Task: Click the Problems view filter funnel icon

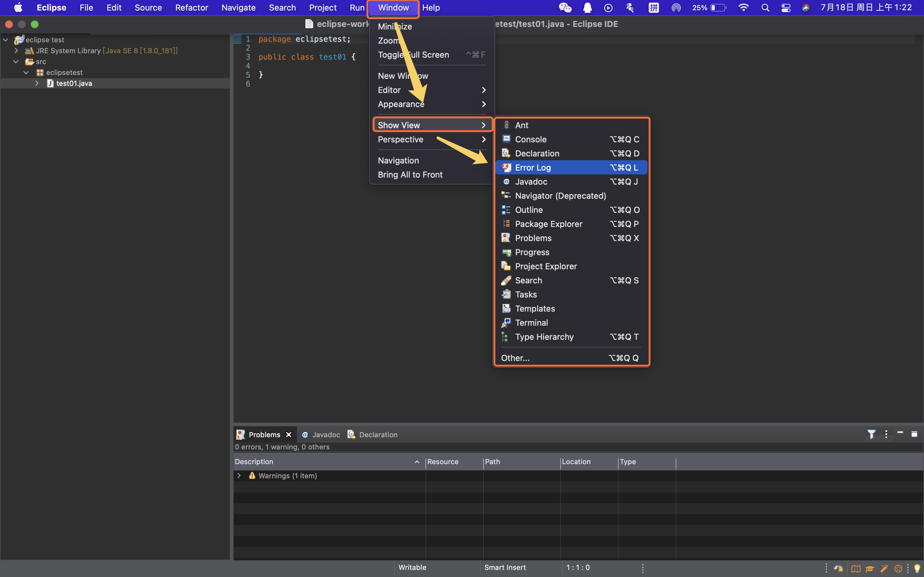Action: pyautogui.click(x=871, y=434)
